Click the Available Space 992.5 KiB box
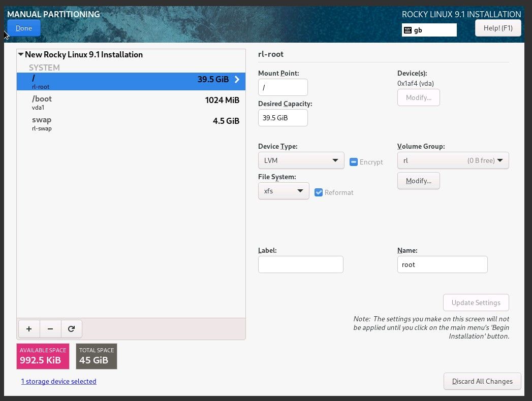Screen dimensions: 532x401 [x=43, y=356]
